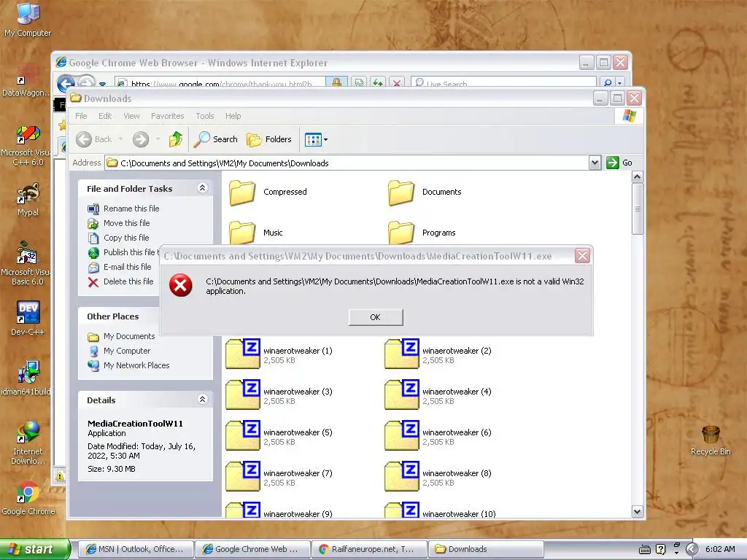Viewport: 747px width, 560px height.
Task: Collapse the Details panel
Action: (x=202, y=399)
